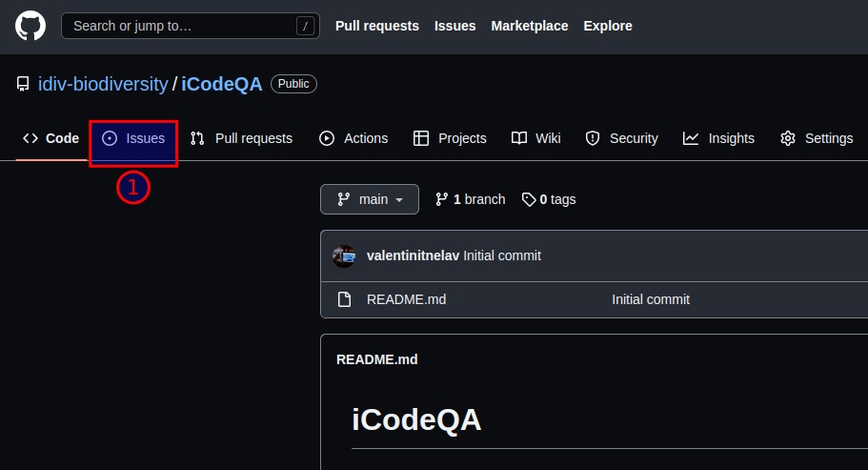Image resolution: width=868 pixels, height=470 pixels.
Task: Open the README.md file in the file list
Action: 406,299
